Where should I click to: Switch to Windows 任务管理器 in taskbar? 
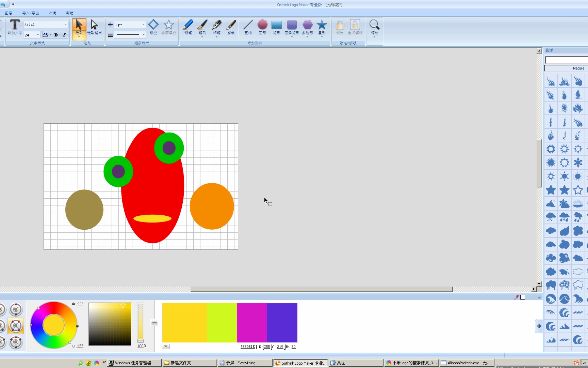click(133, 363)
